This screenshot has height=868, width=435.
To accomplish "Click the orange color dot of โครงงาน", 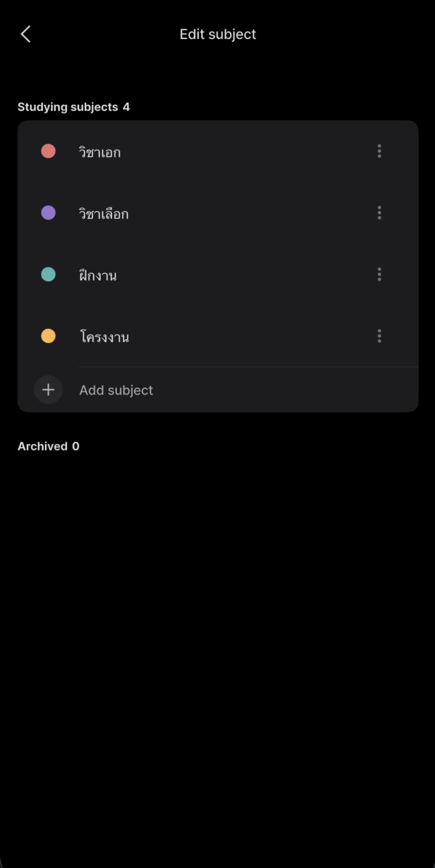I will tap(48, 336).
